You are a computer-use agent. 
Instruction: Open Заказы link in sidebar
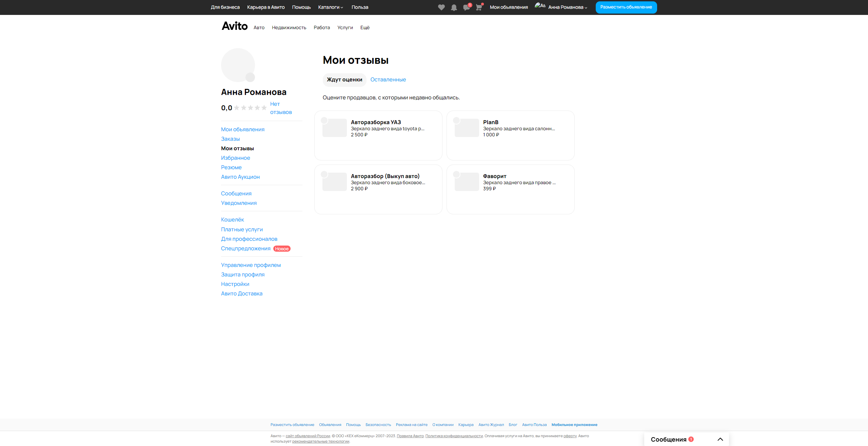(x=230, y=139)
